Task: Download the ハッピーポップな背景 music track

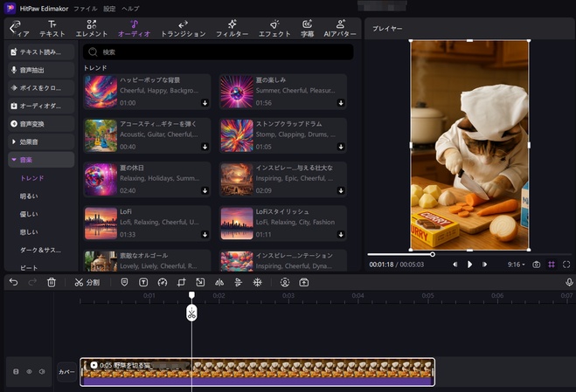Action: 205,102
